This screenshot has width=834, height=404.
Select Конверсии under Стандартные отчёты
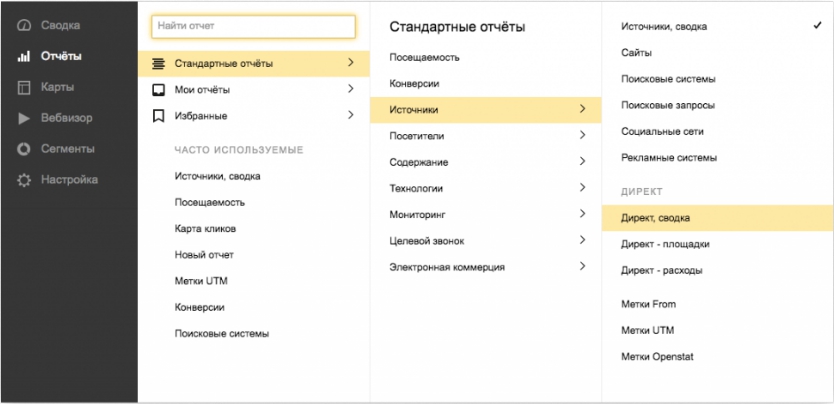tap(414, 84)
